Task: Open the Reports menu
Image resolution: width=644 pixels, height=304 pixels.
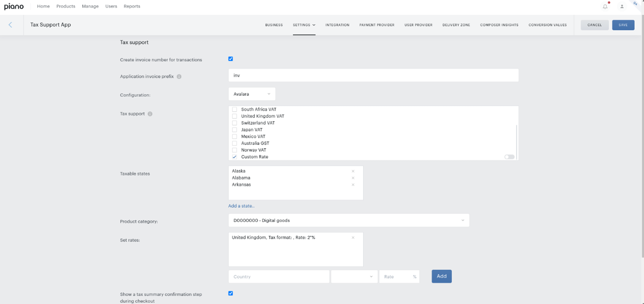Action: point(132,6)
